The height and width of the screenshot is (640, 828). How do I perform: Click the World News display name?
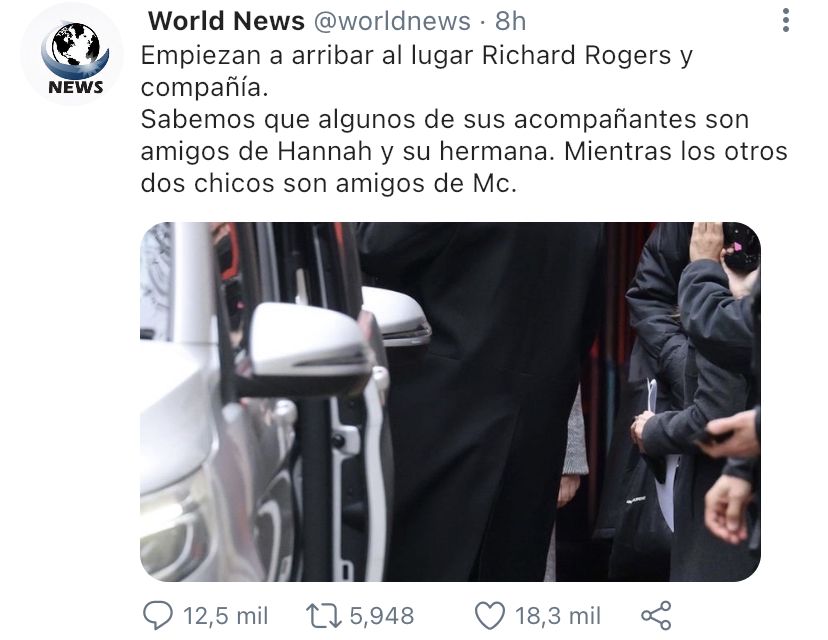coord(226,22)
